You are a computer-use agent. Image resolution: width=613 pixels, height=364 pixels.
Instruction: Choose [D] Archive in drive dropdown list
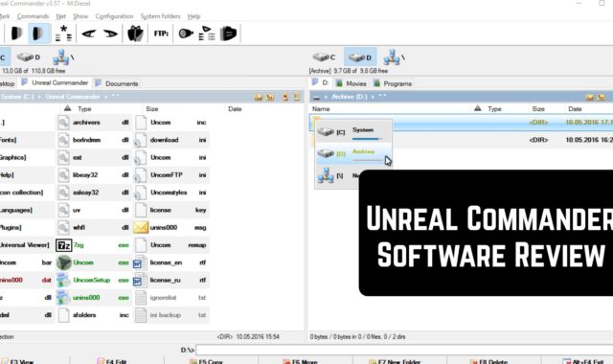pos(353,153)
